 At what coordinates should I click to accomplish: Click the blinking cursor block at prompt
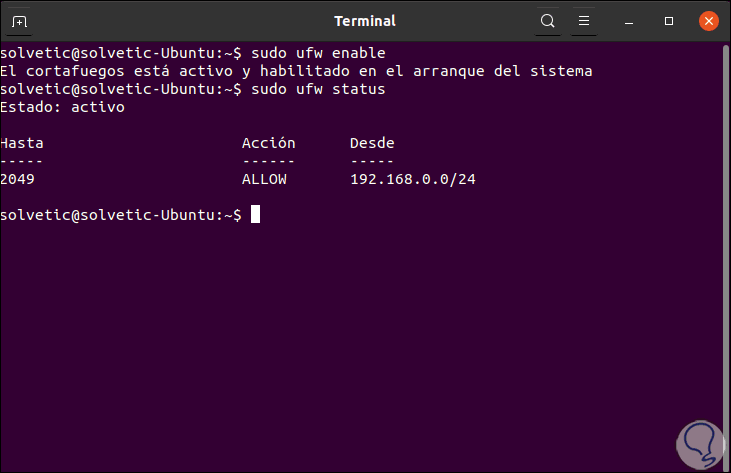coord(255,215)
